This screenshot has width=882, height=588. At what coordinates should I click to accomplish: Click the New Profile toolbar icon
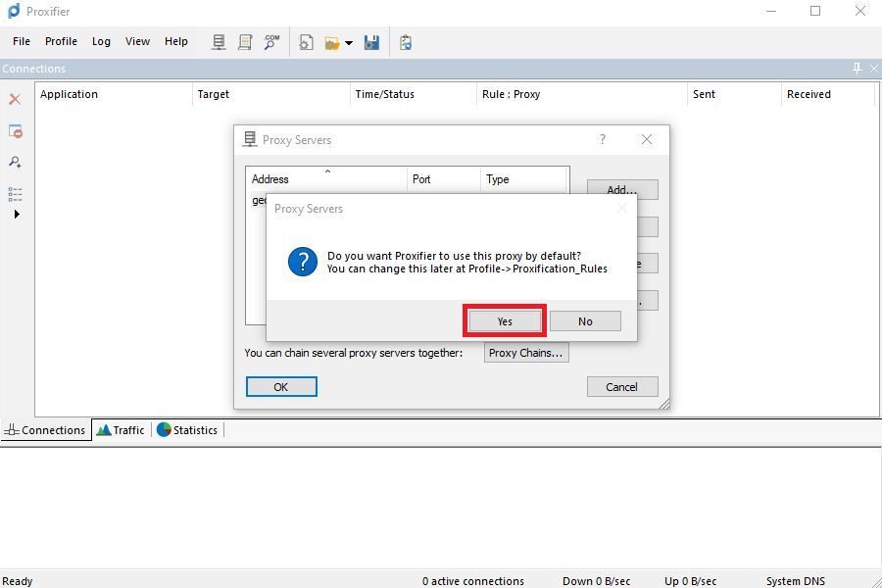click(x=306, y=42)
